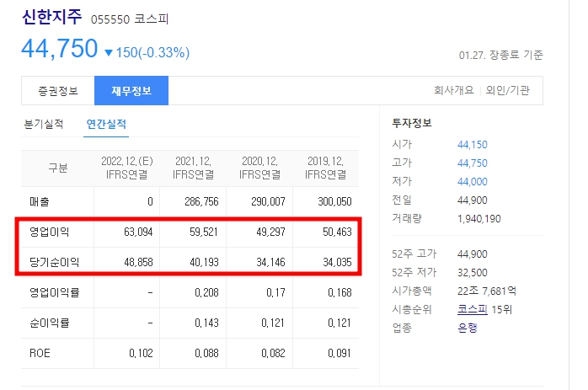588x390 pixels.
Task: Click the current price 44,750
Action: tap(60, 49)
